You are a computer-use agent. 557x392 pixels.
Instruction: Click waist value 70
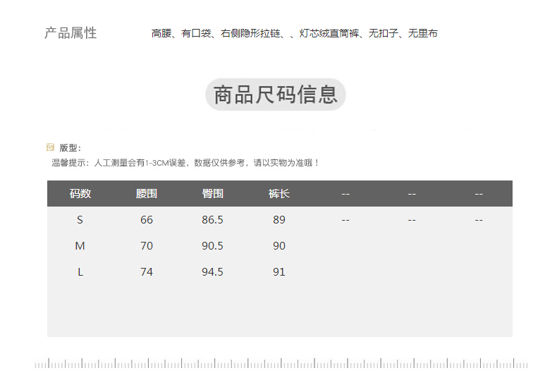point(147,246)
